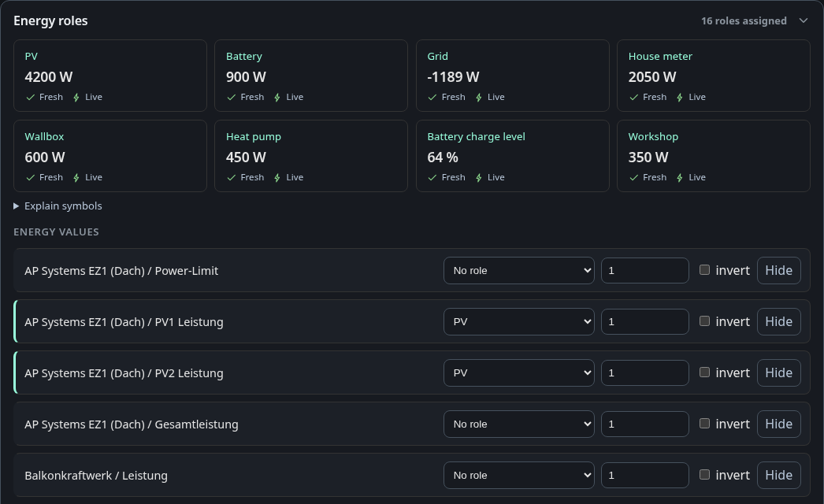Click Fresh checkmark on Battery charge level card
Screen dimensions: 824x504
(x=432, y=178)
